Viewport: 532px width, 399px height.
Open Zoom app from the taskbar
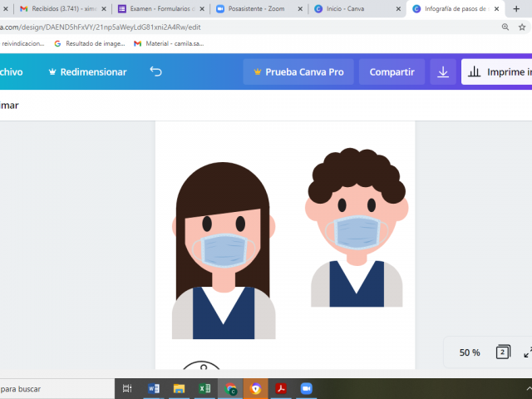[306, 388]
